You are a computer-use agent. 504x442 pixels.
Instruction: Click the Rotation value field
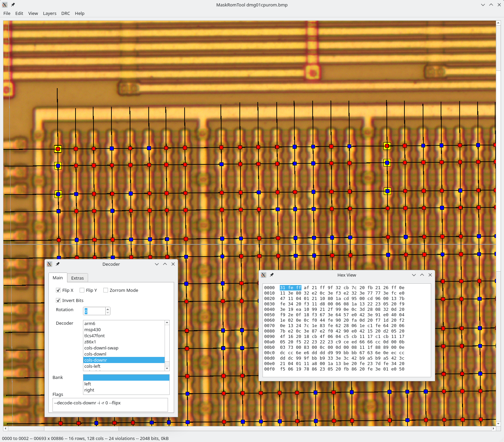(94, 311)
